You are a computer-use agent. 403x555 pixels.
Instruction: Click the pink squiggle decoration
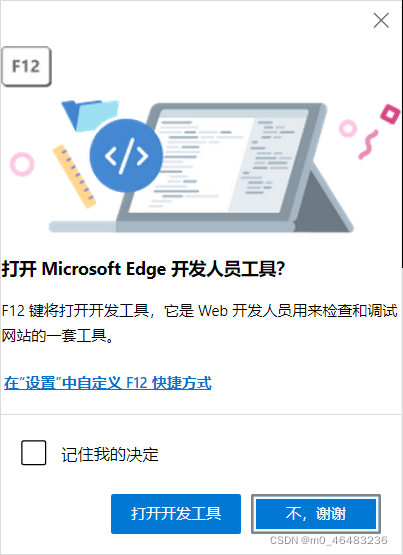[368, 144]
